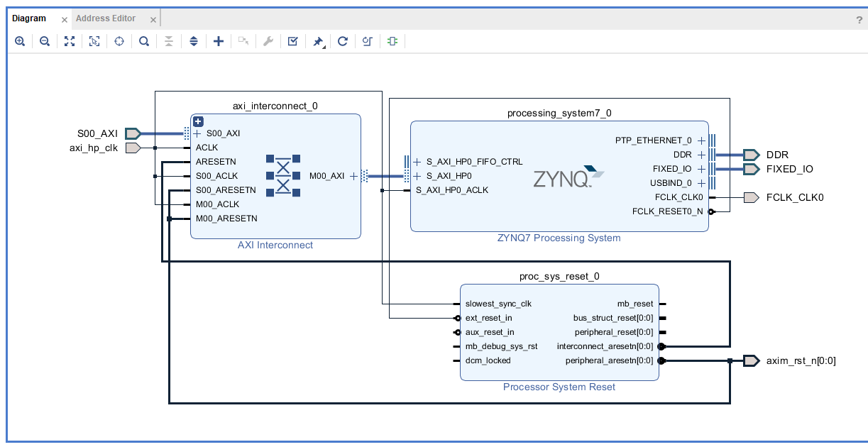Image resolution: width=868 pixels, height=447 pixels.
Task: Expand the PTP_ETHERNET_0 interface pin
Action: pyautogui.click(x=701, y=140)
